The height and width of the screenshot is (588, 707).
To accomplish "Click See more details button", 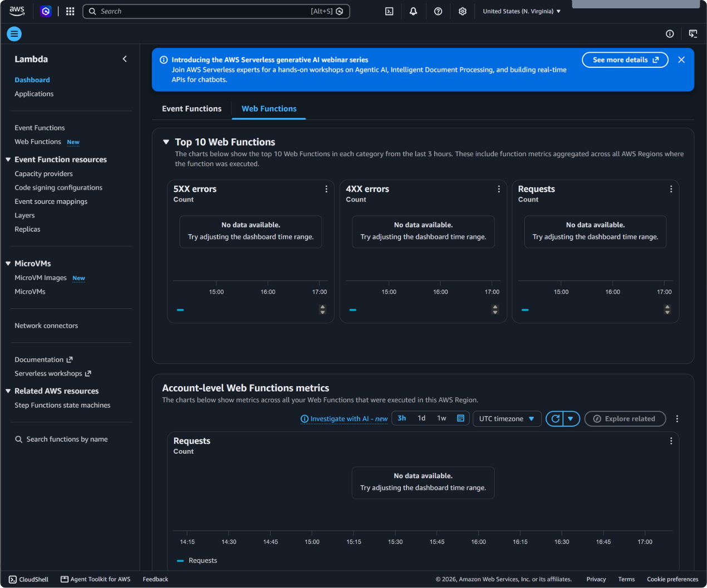I will tap(625, 60).
